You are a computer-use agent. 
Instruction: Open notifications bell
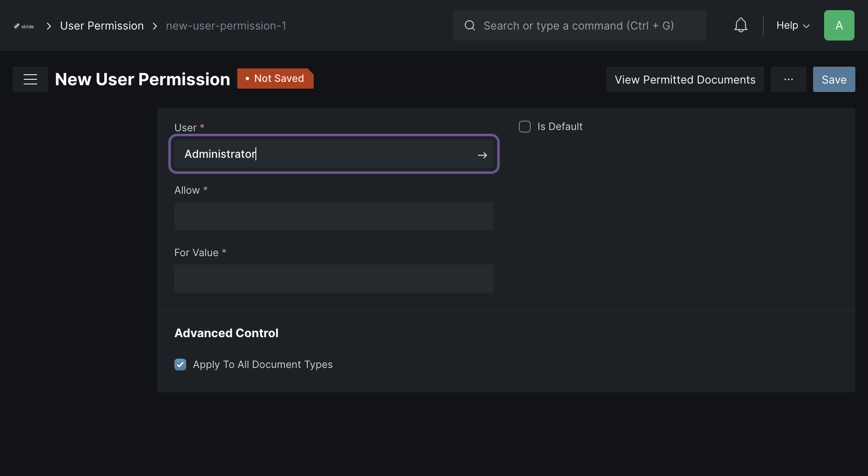(741, 25)
